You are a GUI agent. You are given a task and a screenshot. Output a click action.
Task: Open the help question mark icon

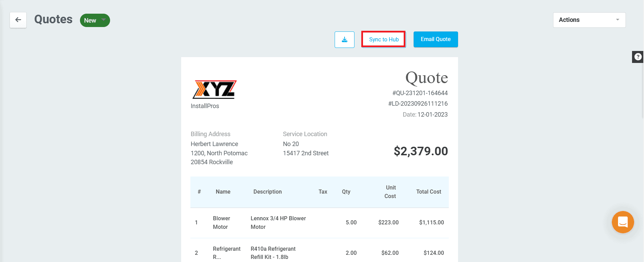(638, 57)
